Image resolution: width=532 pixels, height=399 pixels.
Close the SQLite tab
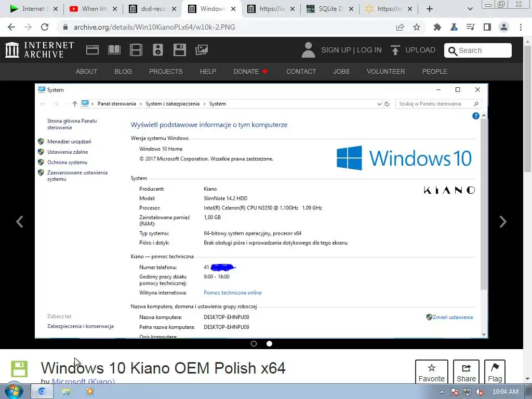pyautogui.click(x=351, y=9)
